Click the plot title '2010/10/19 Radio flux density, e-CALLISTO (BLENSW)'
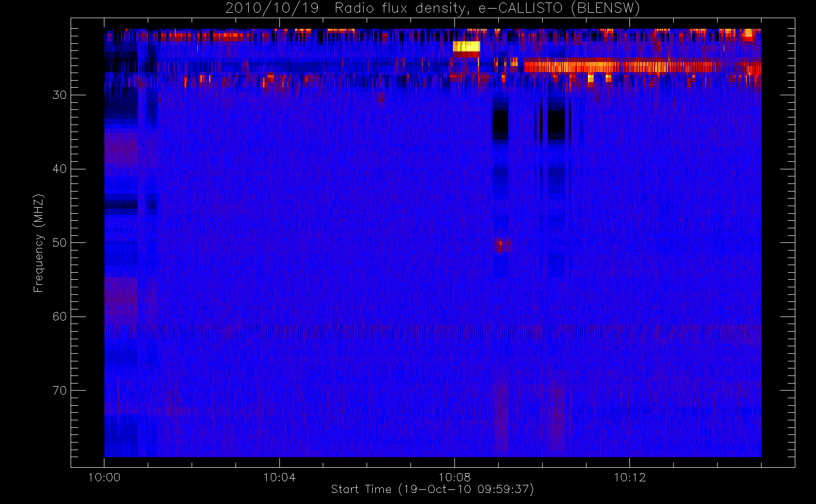This screenshot has width=816, height=504. (433, 8)
